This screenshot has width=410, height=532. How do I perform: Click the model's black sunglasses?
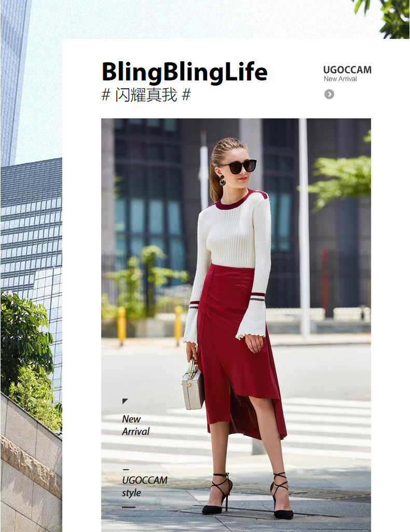(x=238, y=167)
